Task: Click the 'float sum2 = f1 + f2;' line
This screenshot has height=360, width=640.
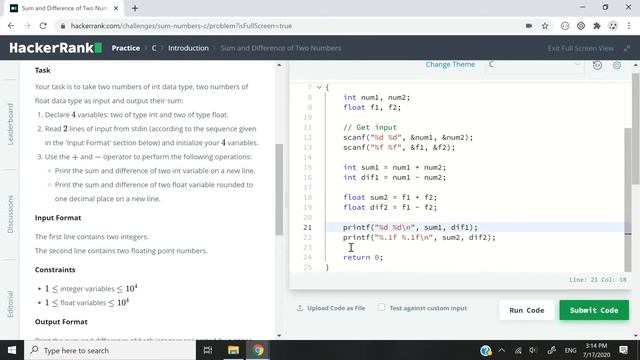Action: coord(390,197)
